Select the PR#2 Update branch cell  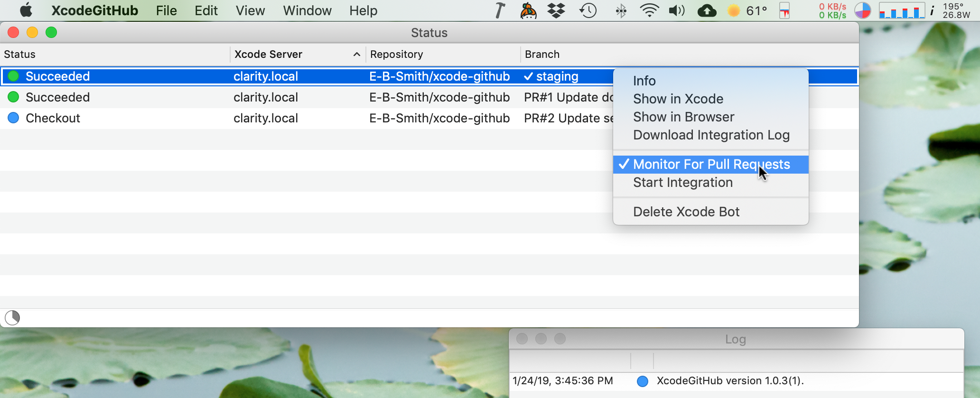[569, 118]
